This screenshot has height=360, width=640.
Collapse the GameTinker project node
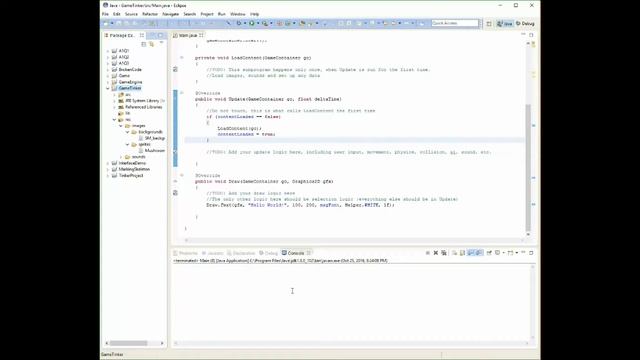click(x=108, y=88)
